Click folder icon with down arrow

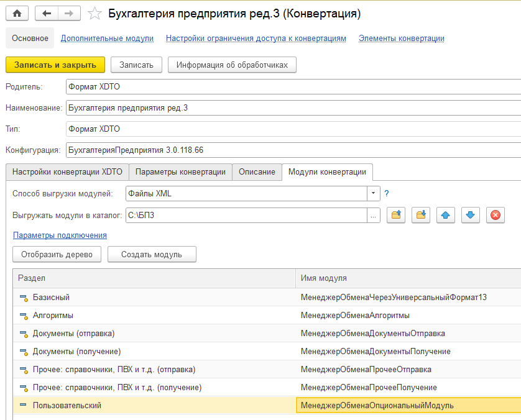[421, 215]
